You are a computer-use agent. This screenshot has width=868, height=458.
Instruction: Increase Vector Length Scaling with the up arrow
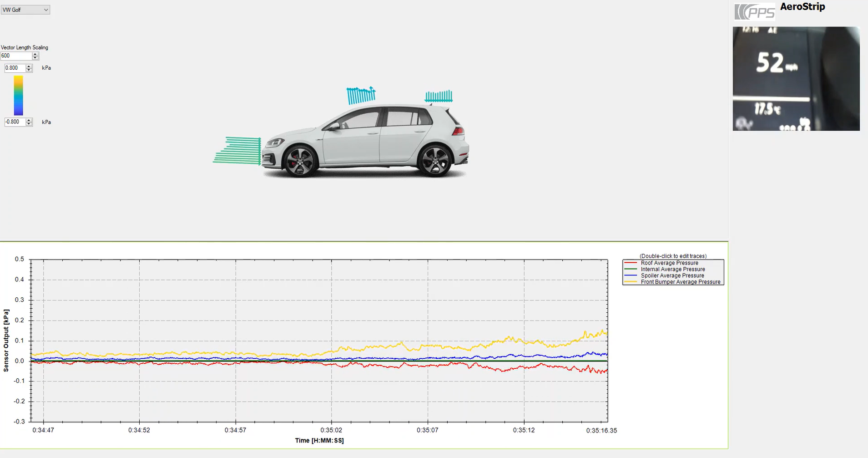(34, 54)
